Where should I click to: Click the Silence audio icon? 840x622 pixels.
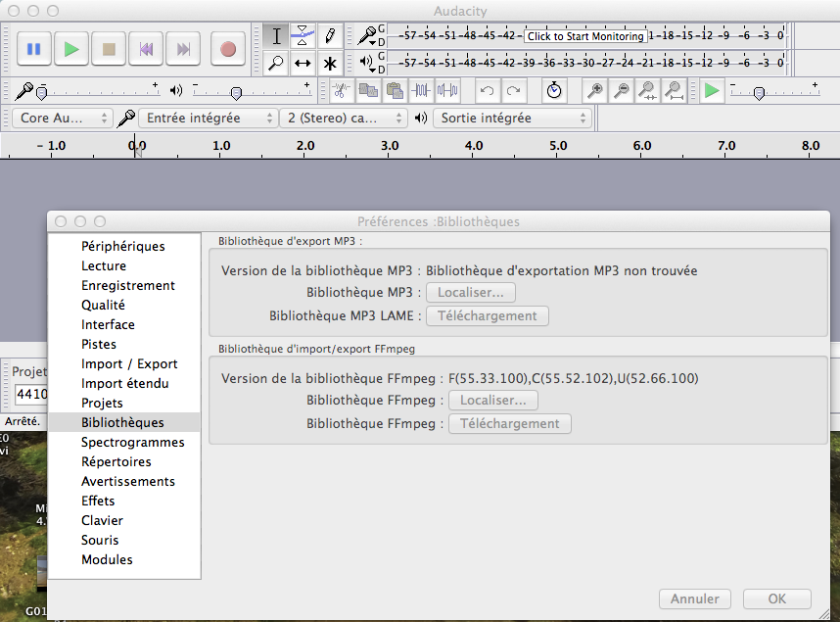pos(447,91)
